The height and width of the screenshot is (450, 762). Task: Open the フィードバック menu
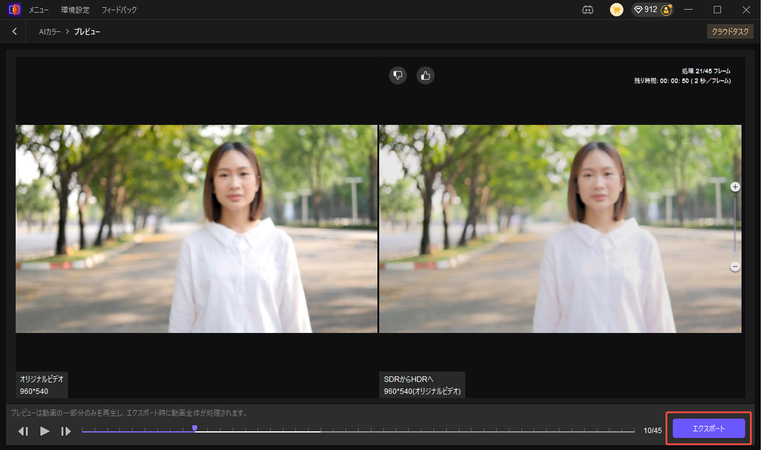119,9
